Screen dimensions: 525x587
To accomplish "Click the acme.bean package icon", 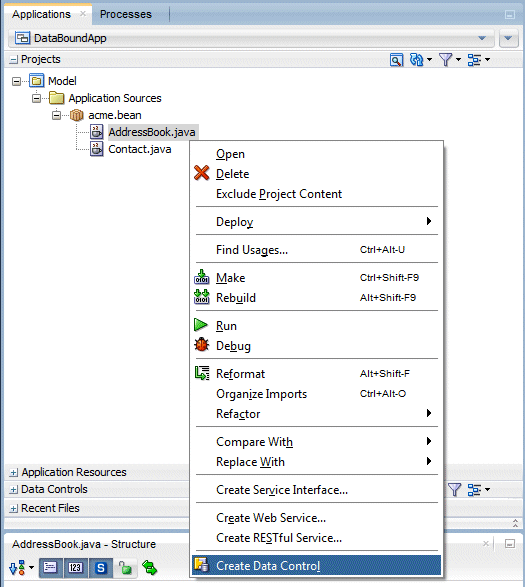I will point(77,115).
